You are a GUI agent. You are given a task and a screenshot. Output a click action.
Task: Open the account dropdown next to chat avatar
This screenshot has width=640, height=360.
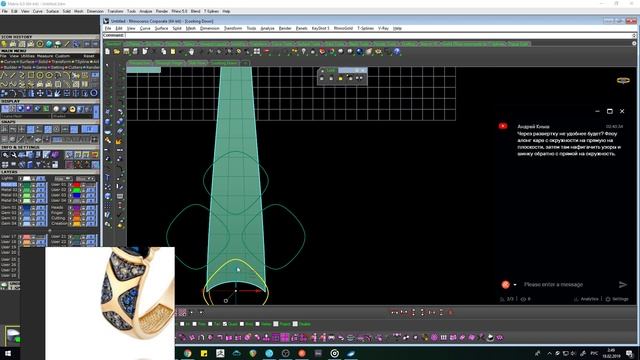click(515, 285)
